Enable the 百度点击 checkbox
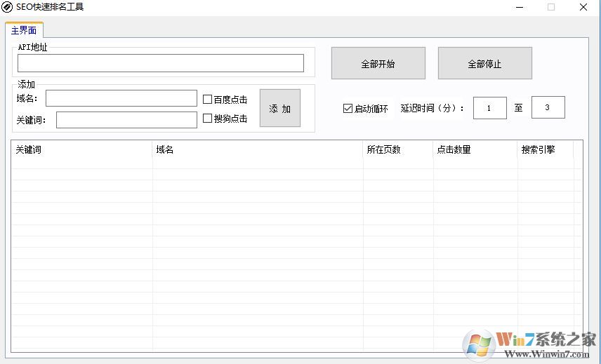The width and height of the screenshot is (601, 364). coord(208,100)
